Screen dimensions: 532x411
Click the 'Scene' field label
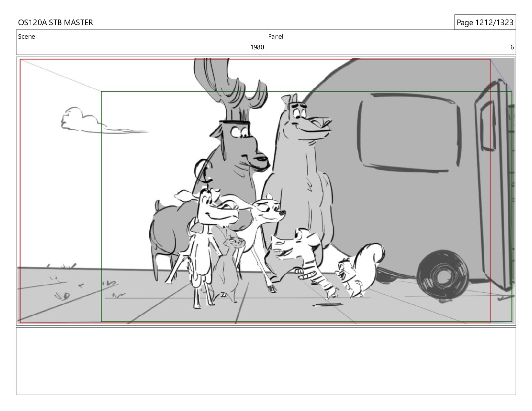click(27, 37)
